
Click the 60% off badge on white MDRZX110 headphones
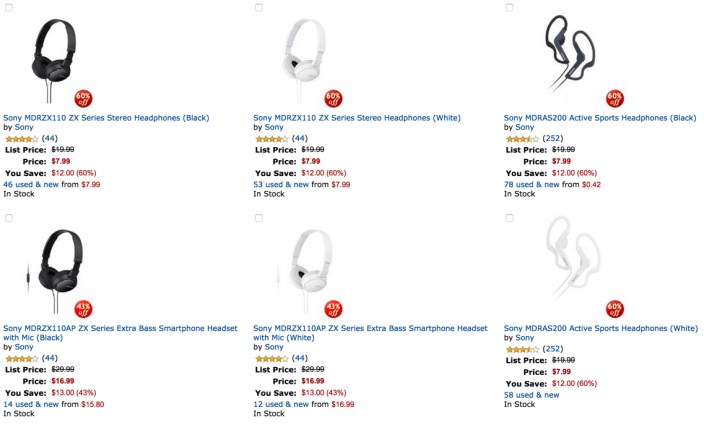tap(333, 98)
